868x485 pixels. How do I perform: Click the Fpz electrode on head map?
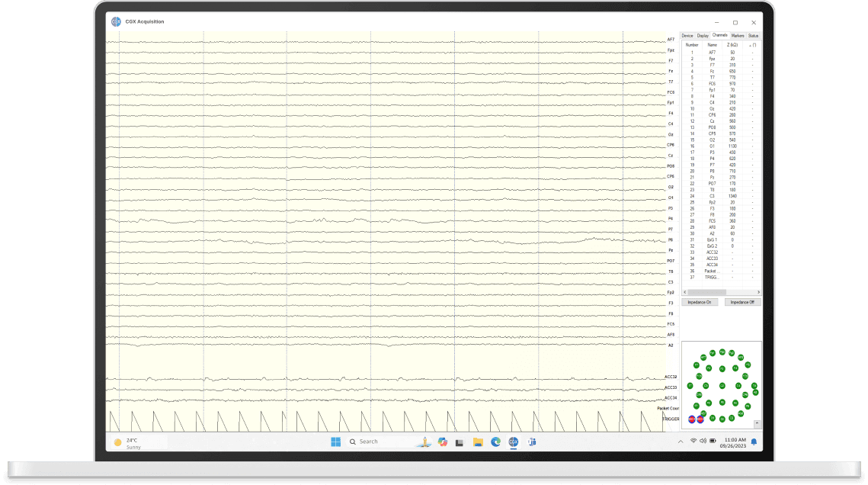722,352
